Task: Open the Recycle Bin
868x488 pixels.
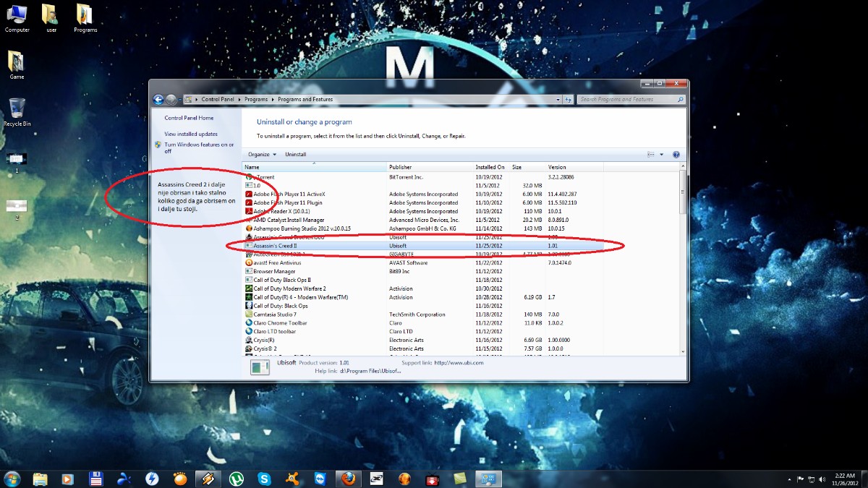Action: click(17, 113)
